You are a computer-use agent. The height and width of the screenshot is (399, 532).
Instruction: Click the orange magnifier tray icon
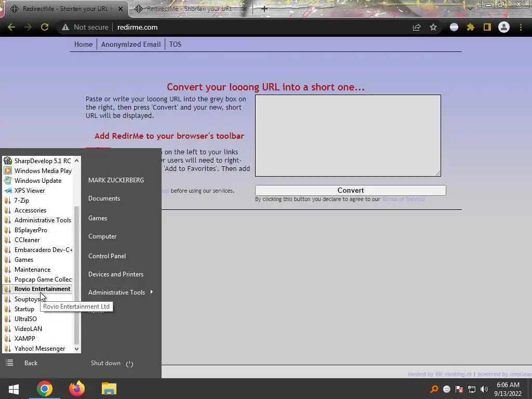pos(434,389)
